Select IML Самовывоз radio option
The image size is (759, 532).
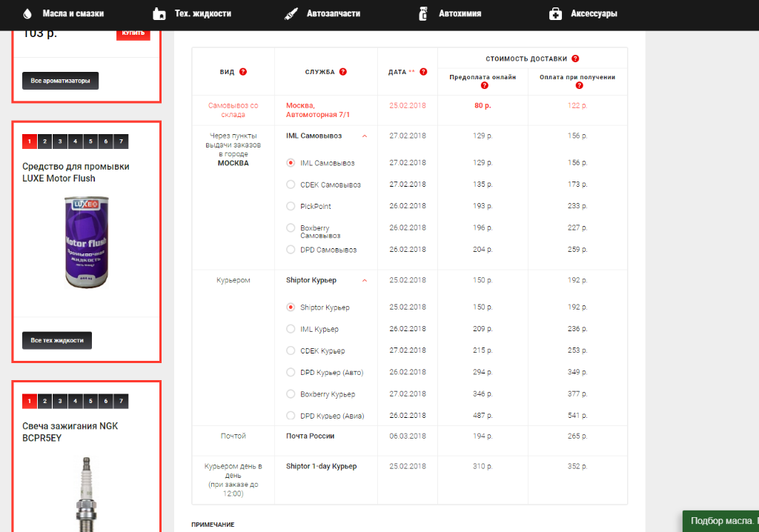(x=291, y=163)
